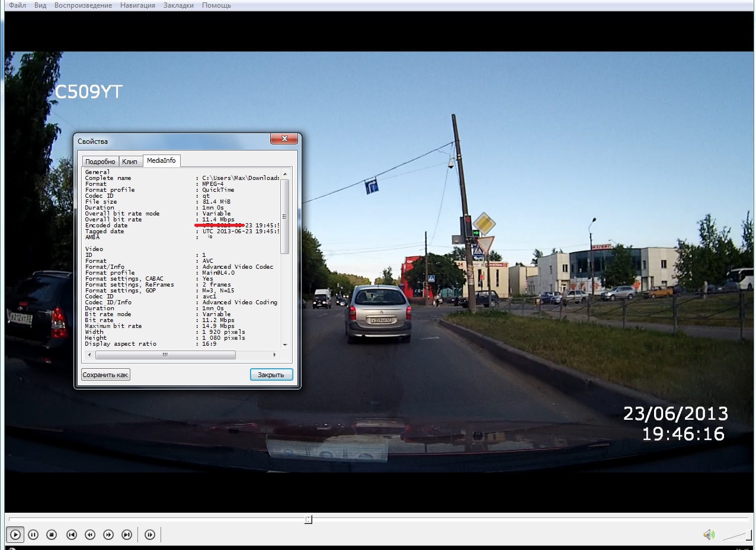Click the Закрыть button in properties dialog

(271, 375)
